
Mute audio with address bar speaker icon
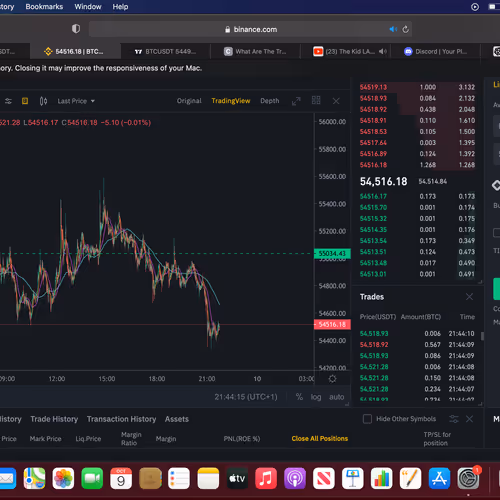point(393,29)
